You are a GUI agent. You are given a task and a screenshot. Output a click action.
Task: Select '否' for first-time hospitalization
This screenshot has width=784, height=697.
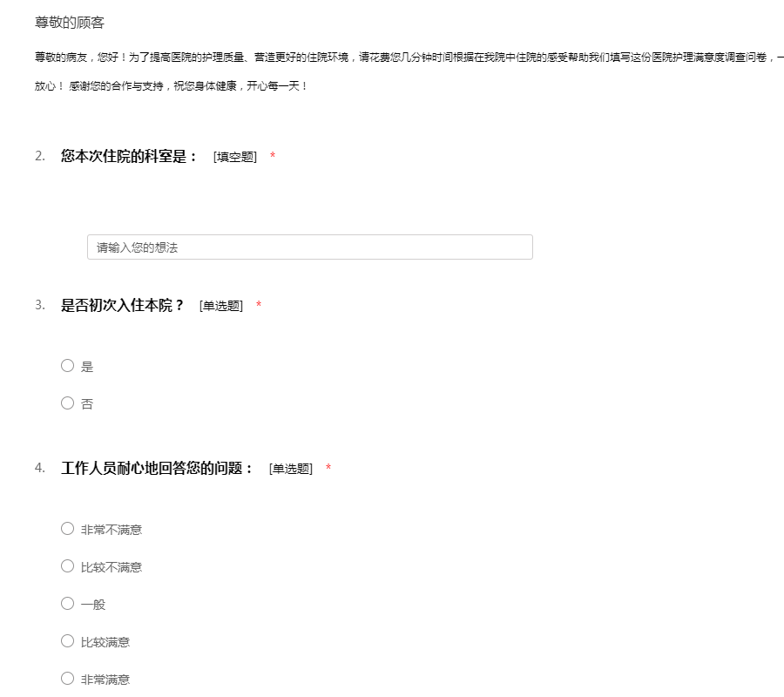pos(67,403)
